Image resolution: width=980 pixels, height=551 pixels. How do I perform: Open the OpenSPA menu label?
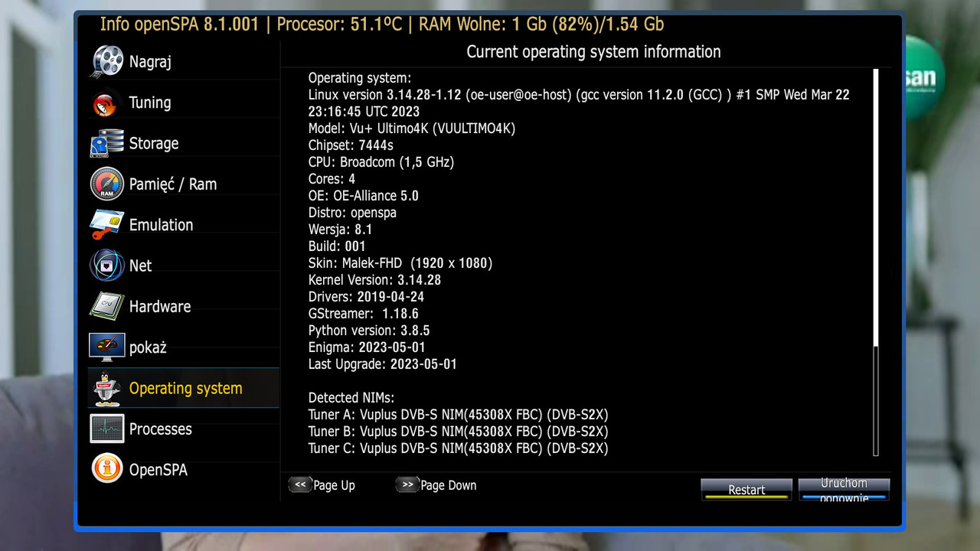(158, 470)
